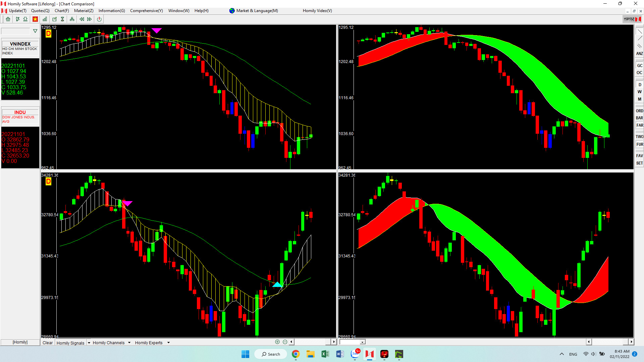Image resolution: width=644 pixels, height=362 pixels.
Task: Click the hourglass toolbar icon
Action: click(x=62, y=19)
